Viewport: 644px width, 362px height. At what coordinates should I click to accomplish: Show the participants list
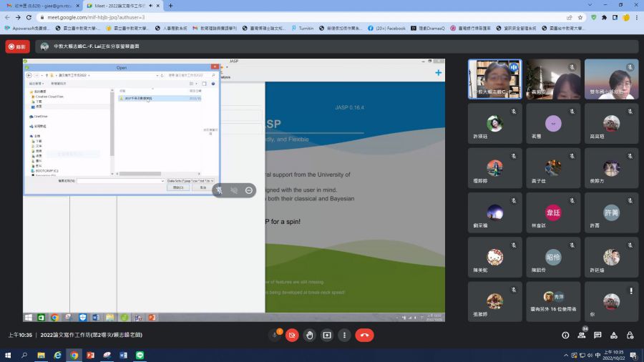pos(582,335)
